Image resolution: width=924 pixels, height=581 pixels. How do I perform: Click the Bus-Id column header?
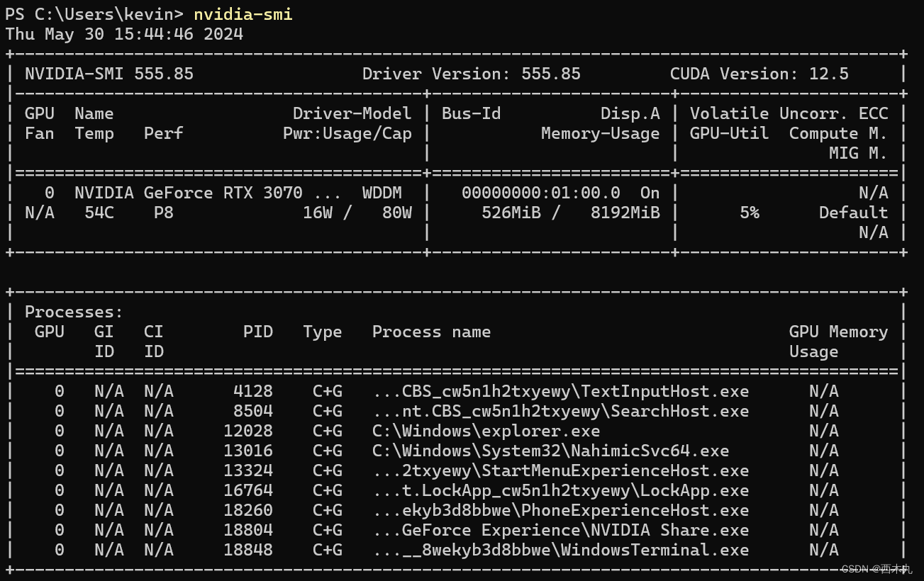pos(472,113)
